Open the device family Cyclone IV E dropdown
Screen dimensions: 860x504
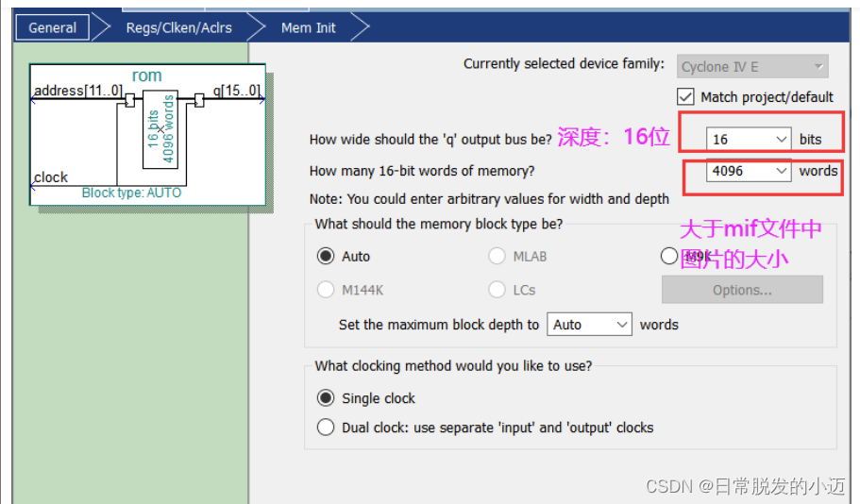[752, 67]
